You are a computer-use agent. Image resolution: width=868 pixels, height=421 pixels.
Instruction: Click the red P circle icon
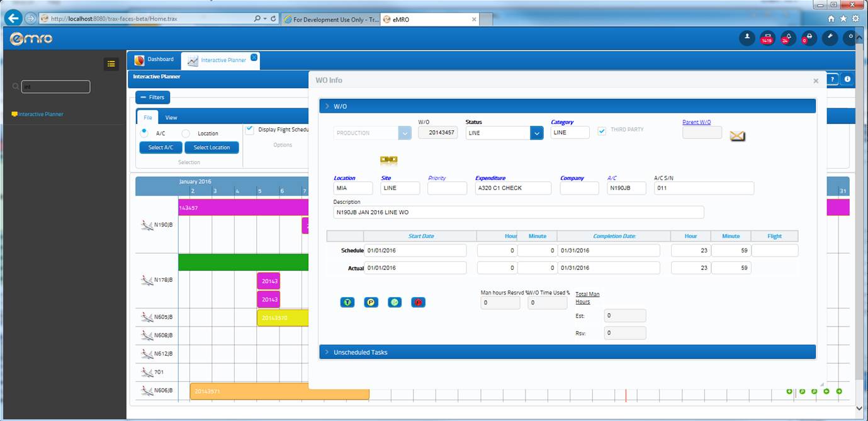coord(418,303)
